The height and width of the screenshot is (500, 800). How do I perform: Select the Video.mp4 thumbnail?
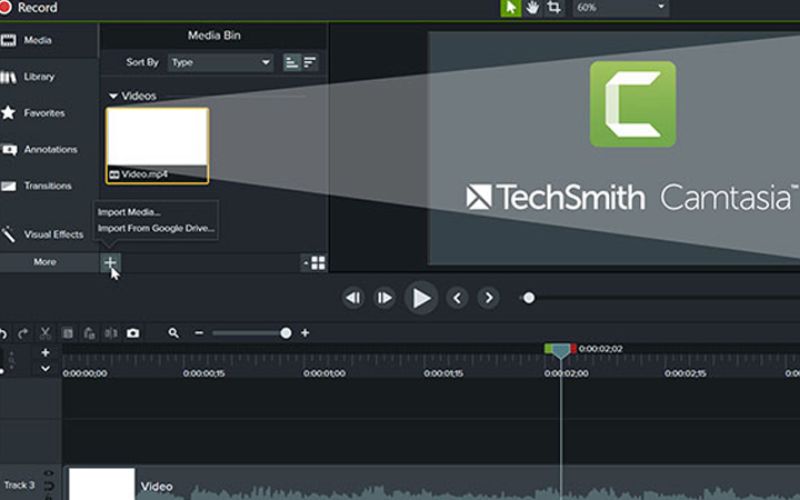(157, 146)
